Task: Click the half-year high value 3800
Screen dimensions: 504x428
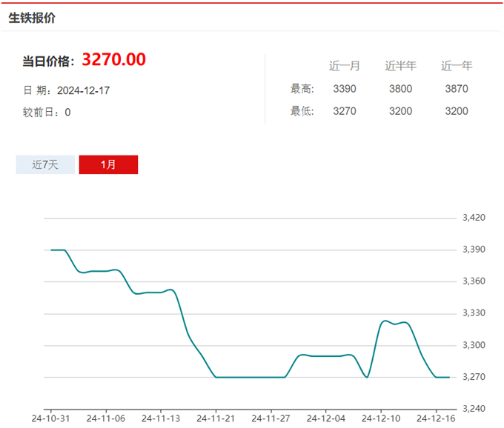Action: (x=400, y=89)
